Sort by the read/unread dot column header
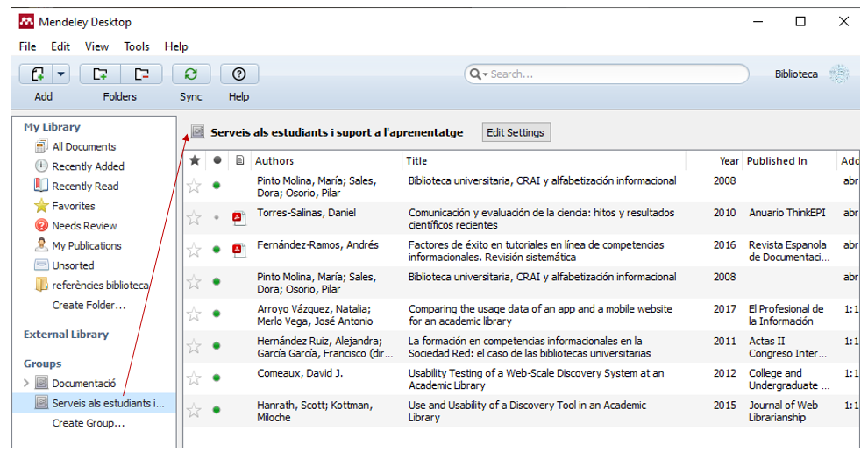This screenshot has width=868, height=459. click(217, 160)
